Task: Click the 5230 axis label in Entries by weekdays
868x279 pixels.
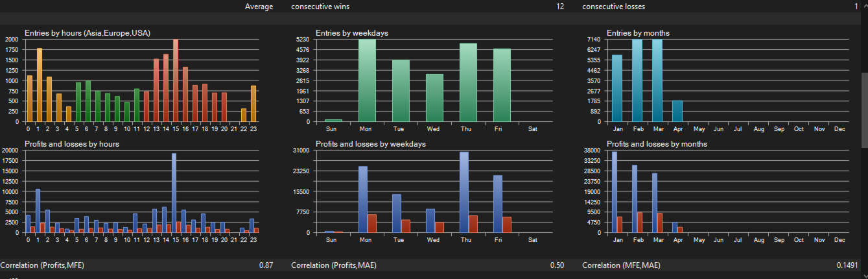Action: click(x=302, y=39)
